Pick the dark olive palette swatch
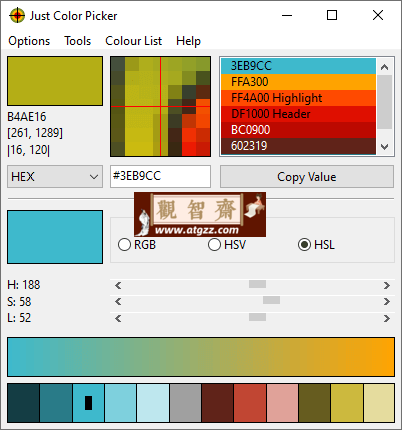Screen dimensions: 402x430 pos(315,403)
